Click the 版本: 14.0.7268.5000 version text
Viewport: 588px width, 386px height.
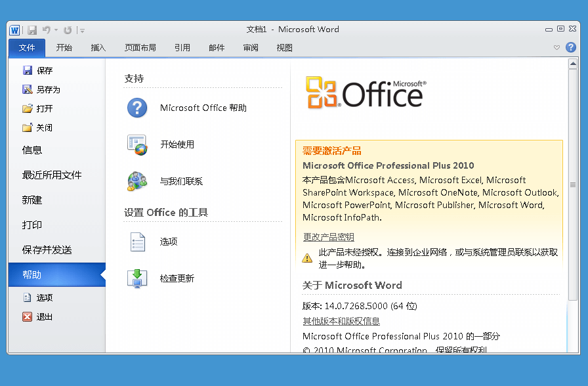360,306
